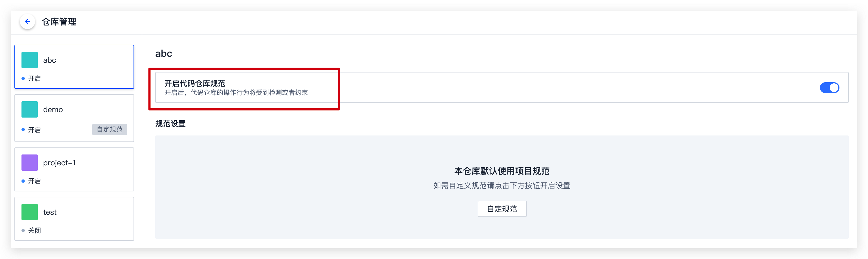Select the abc repository name
Viewport: 868px width, 259px height.
tap(49, 60)
